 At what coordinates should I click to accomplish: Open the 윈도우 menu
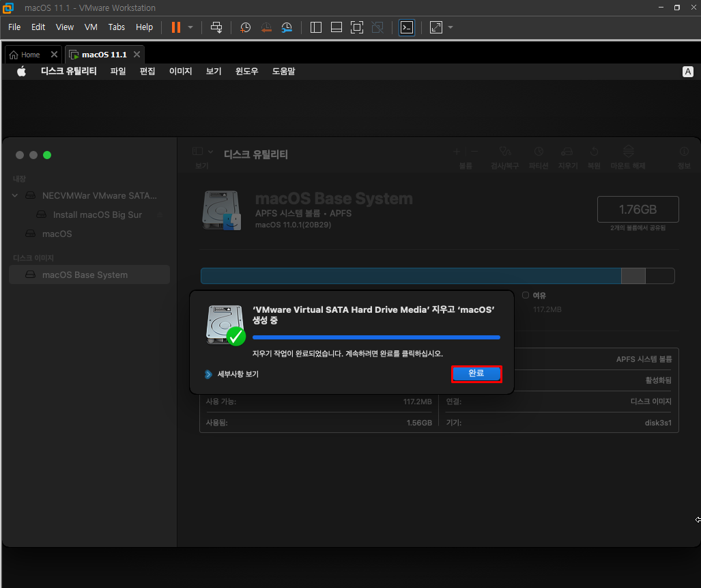[x=247, y=72]
